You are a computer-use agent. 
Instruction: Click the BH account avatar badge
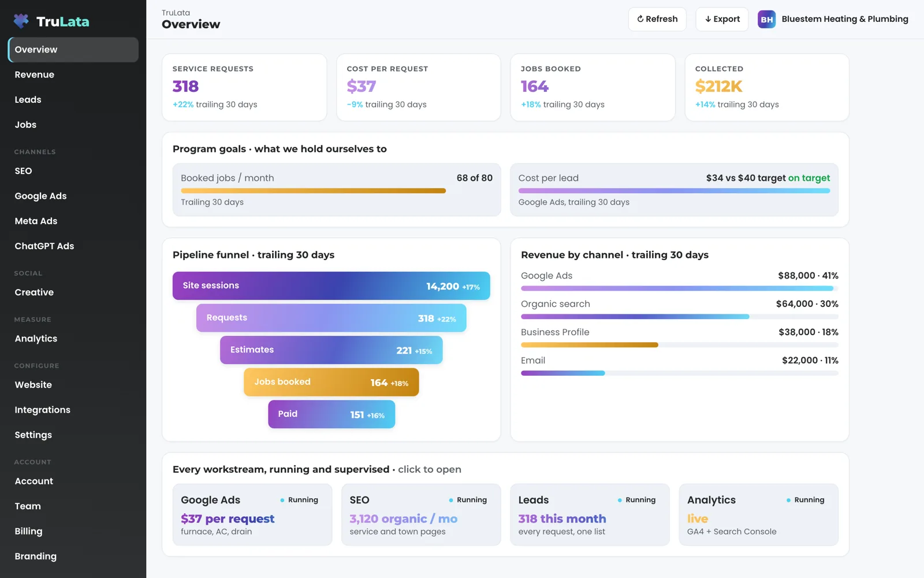[766, 19]
